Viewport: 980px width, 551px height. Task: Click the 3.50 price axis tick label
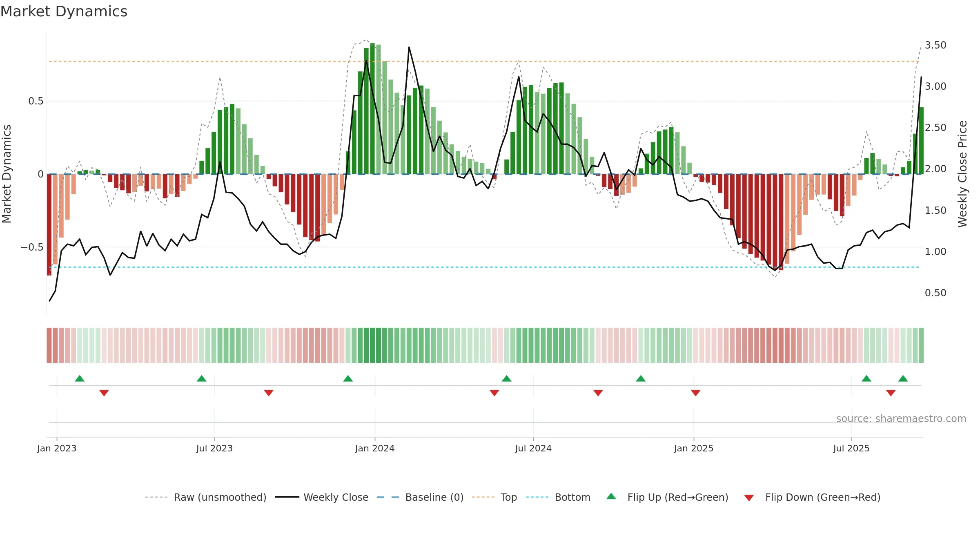[x=935, y=45]
